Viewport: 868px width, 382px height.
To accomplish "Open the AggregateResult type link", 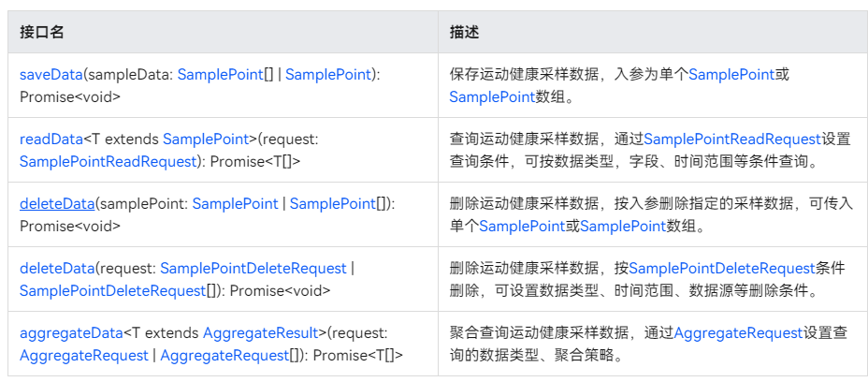I will pos(260,333).
